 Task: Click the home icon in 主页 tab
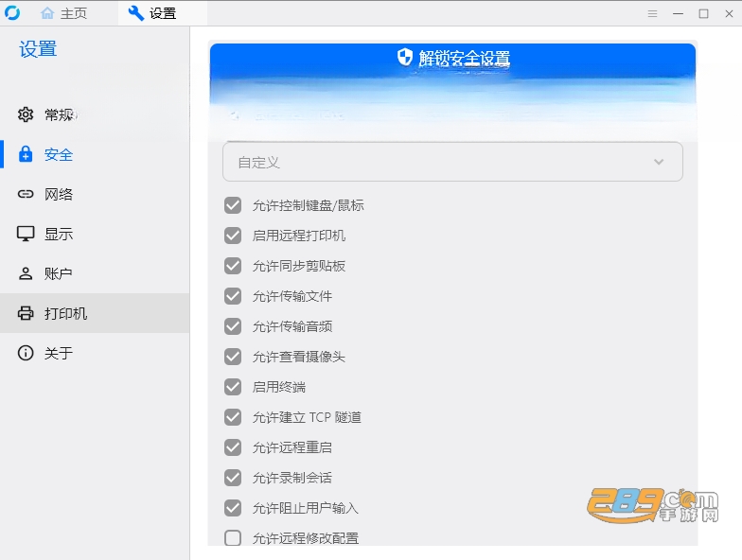pyautogui.click(x=47, y=13)
